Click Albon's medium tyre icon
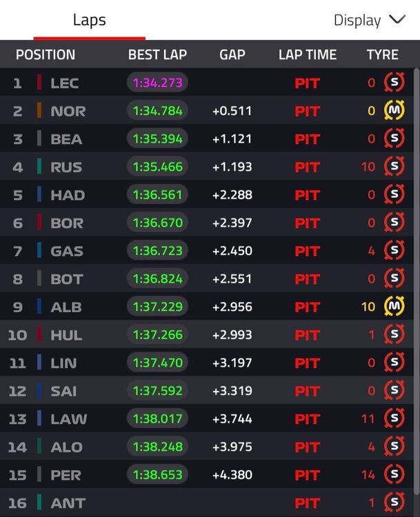This screenshot has width=420, height=517. pos(394,307)
